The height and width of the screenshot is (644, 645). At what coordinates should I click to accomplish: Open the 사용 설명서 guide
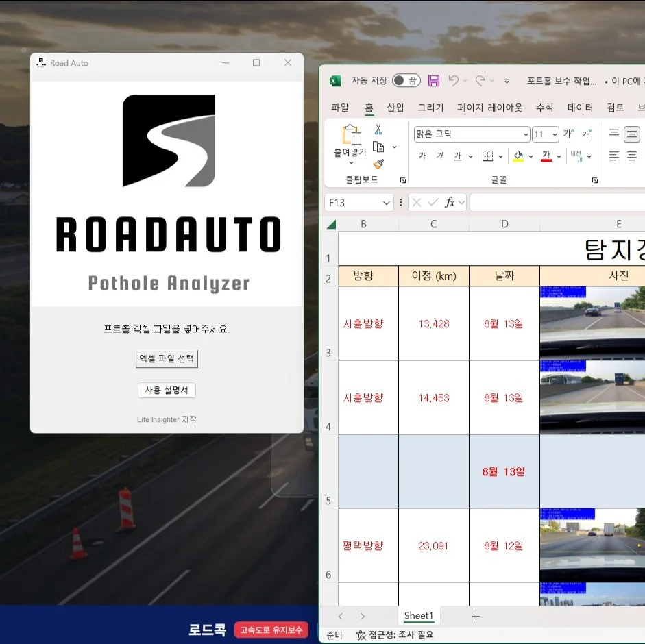point(167,390)
